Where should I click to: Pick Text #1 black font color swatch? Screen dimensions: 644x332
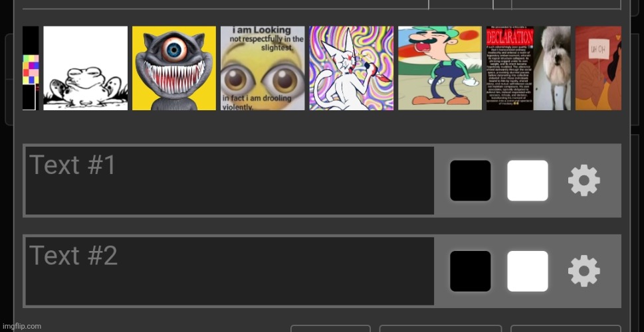pyautogui.click(x=471, y=181)
